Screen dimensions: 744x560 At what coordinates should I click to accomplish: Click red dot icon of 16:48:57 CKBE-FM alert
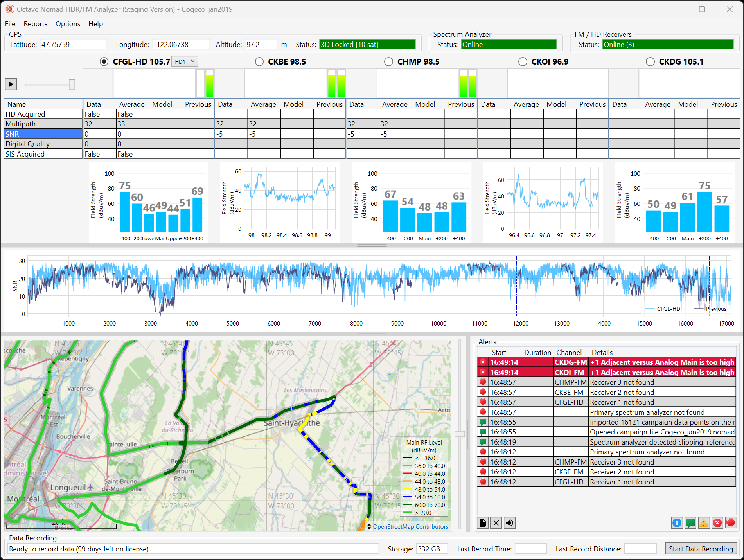coord(483,392)
